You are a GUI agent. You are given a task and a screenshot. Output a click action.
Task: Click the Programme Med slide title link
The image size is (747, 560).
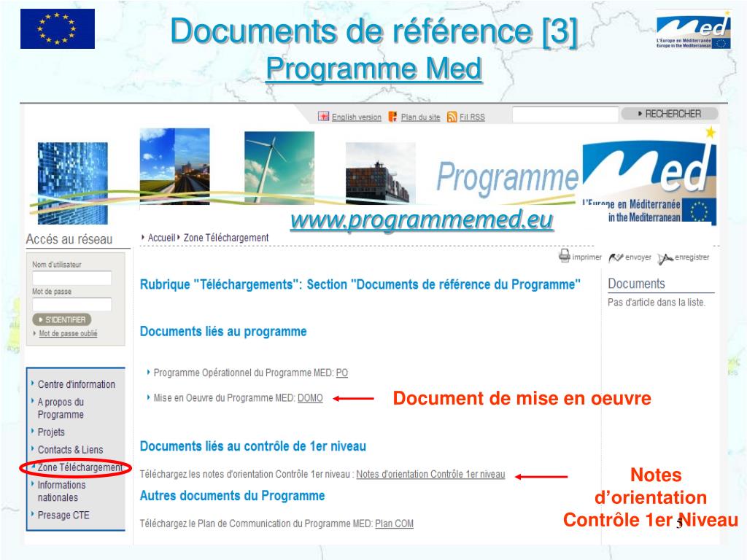point(374,69)
